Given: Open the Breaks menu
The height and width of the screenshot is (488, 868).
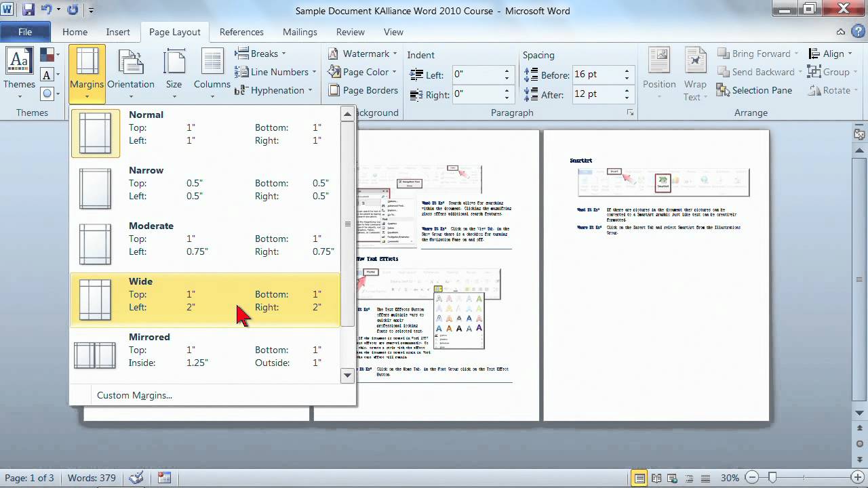Looking at the screenshot, I should tap(260, 54).
